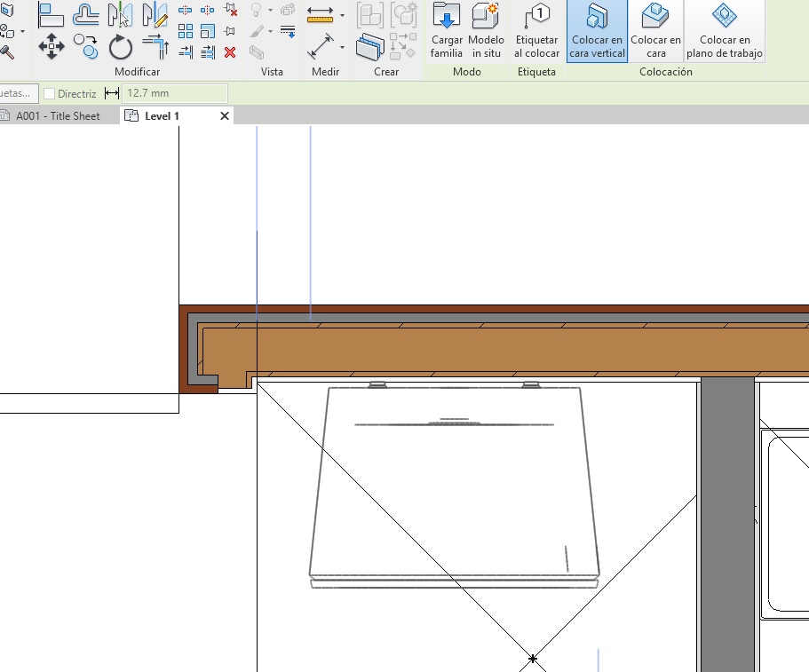Select the Offset tool
This screenshot has width=809, height=672.
tap(85, 15)
